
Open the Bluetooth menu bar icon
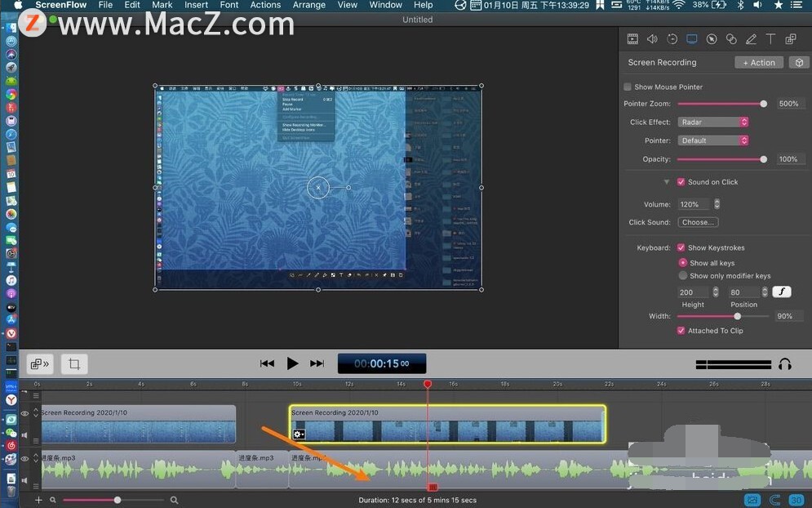pos(740,5)
